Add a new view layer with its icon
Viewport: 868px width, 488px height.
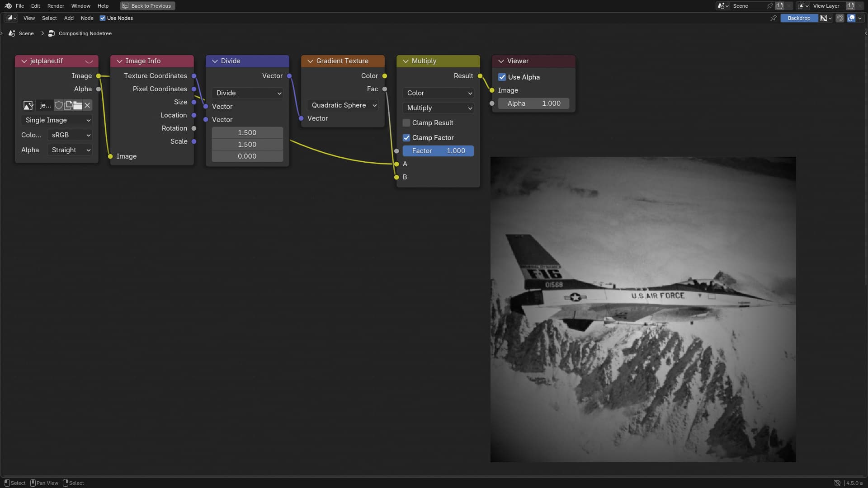pos(851,6)
